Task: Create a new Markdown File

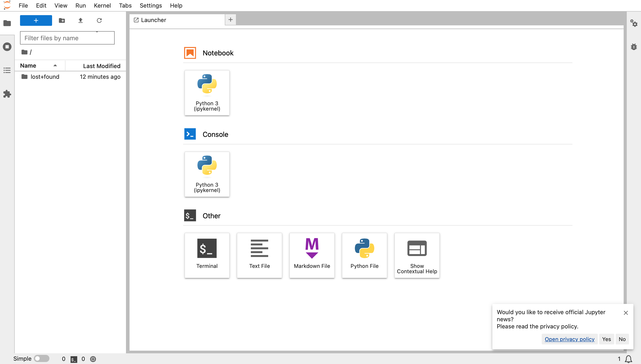Action: (312, 255)
